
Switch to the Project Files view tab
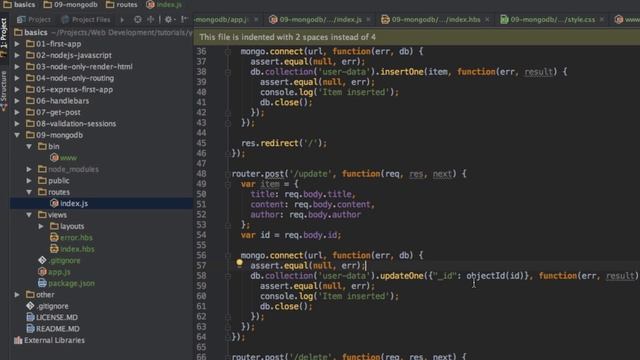pyautogui.click(x=86, y=19)
